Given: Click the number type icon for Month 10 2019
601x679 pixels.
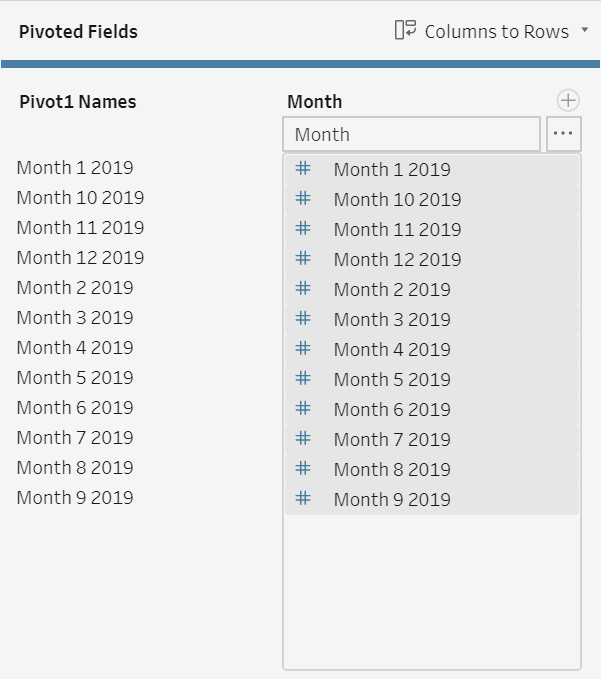Looking at the screenshot, I should point(303,199).
